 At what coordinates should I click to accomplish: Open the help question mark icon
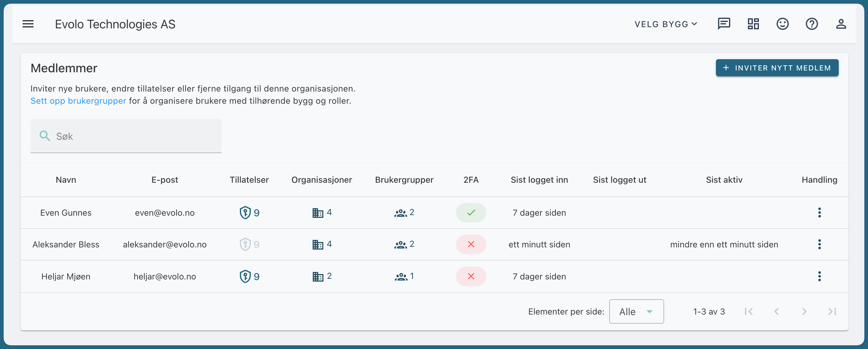coord(812,24)
